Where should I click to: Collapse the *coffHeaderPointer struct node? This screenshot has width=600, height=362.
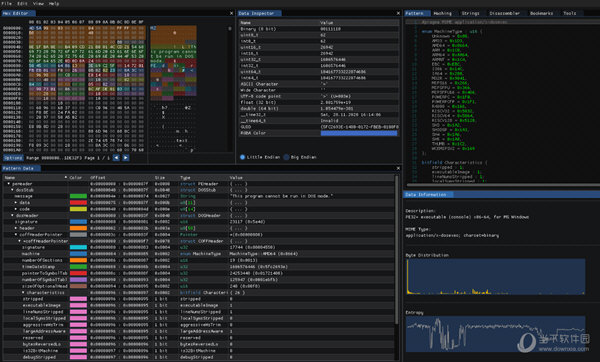coord(20,241)
